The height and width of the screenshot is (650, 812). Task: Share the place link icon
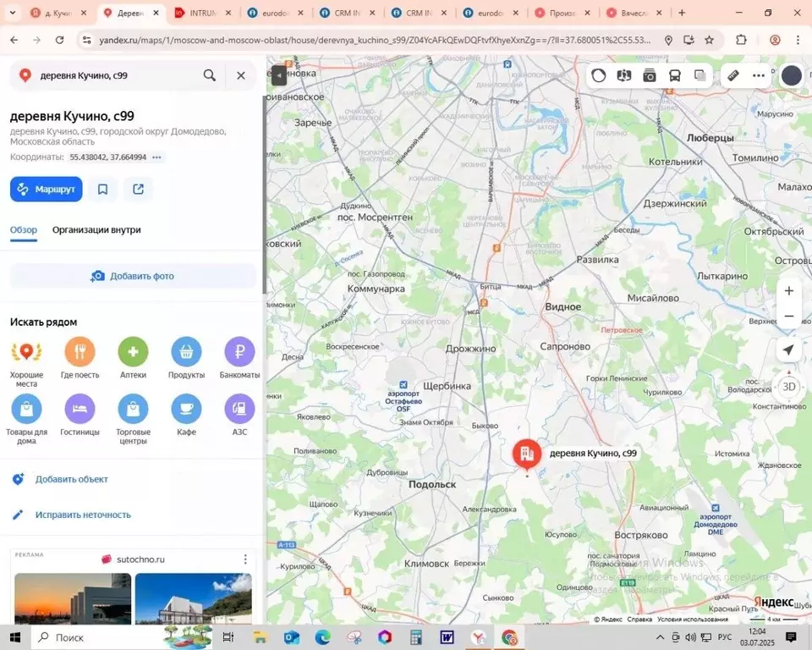[x=138, y=190]
